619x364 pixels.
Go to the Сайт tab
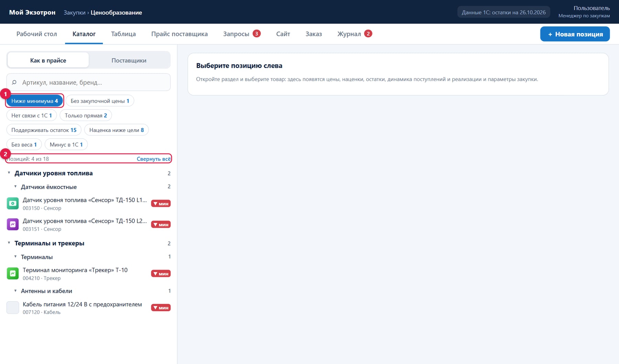click(x=283, y=34)
